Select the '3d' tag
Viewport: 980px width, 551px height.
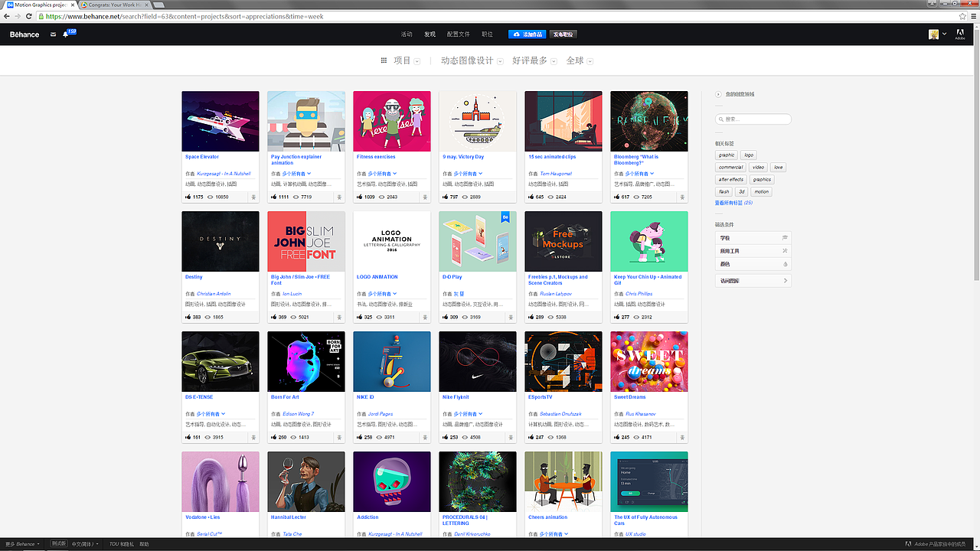[x=742, y=192]
